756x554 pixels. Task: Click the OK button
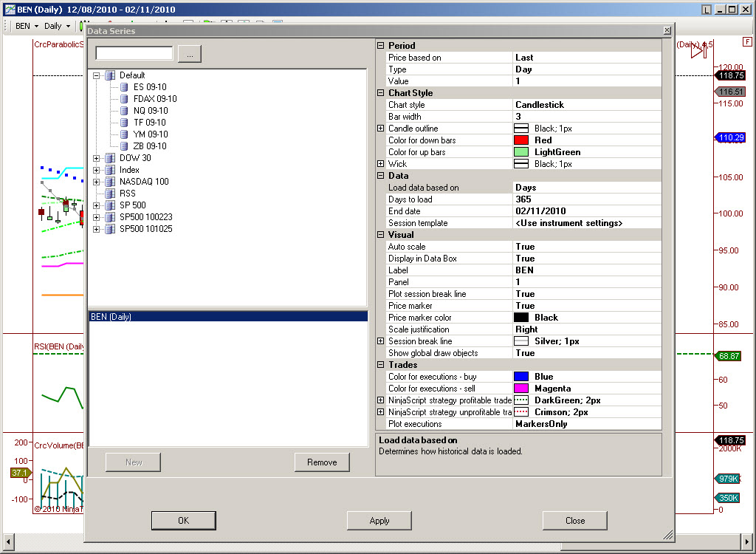coord(184,521)
